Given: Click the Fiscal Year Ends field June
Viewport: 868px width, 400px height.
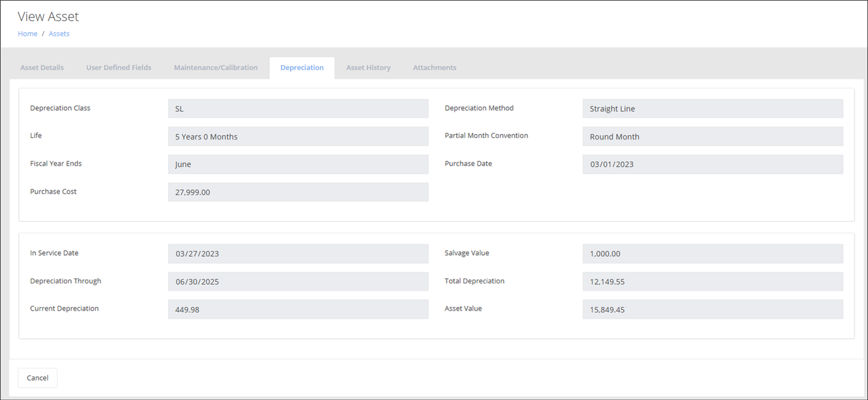Looking at the screenshot, I should (298, 164).
